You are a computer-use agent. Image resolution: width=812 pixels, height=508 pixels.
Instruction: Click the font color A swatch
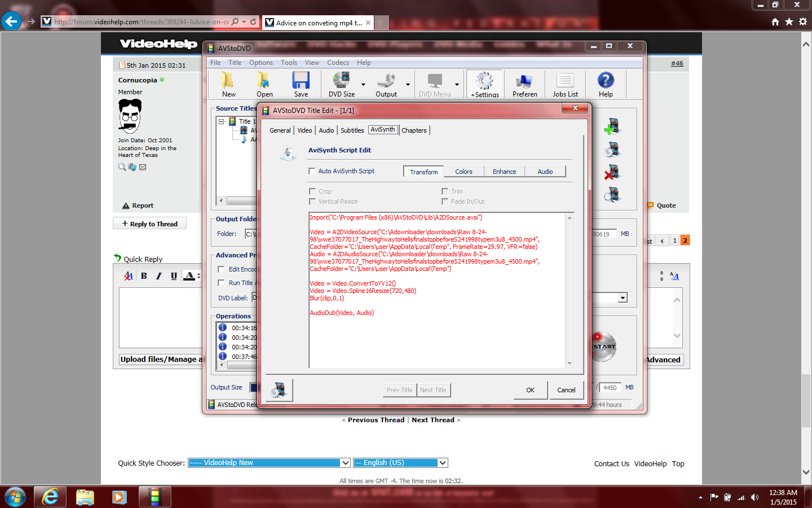tap(189, 275)
